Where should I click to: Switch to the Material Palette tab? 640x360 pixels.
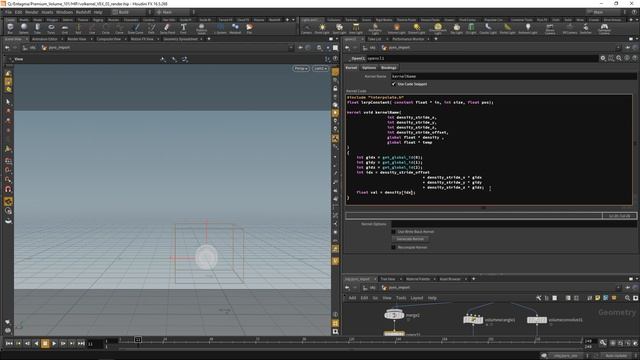pyautogui.click(x=418, y=279)
